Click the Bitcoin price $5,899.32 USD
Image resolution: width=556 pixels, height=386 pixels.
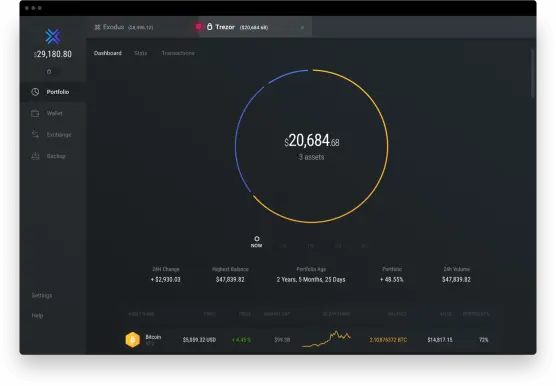199,340
